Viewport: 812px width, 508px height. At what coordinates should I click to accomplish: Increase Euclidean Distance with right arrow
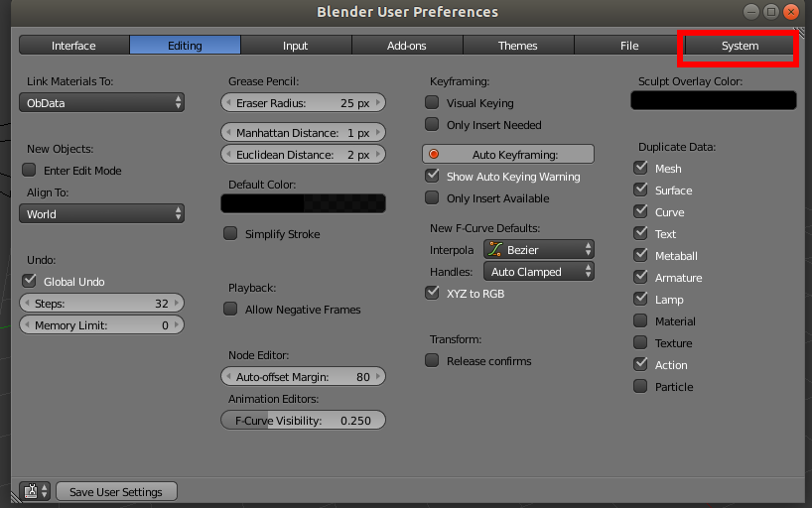[378, 155]
